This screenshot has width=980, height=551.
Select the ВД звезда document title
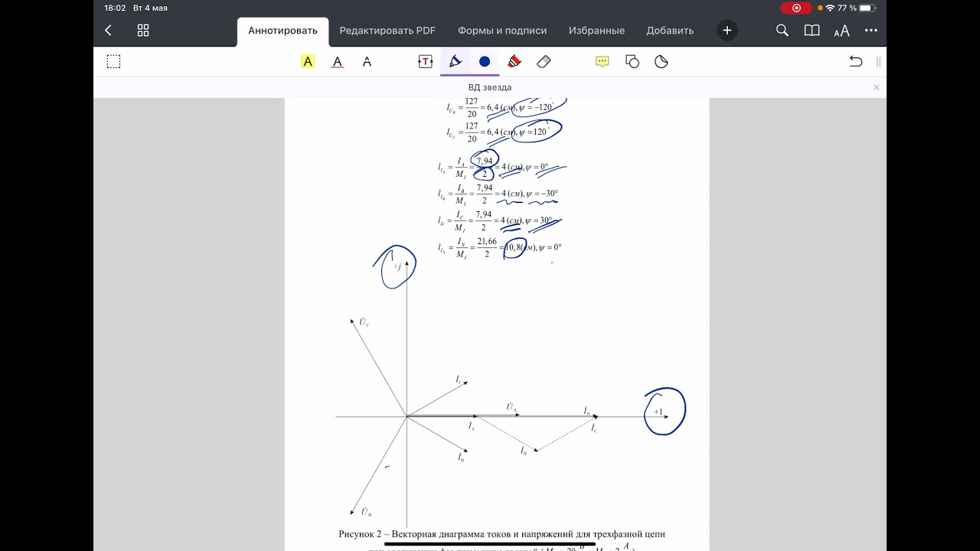490,87
